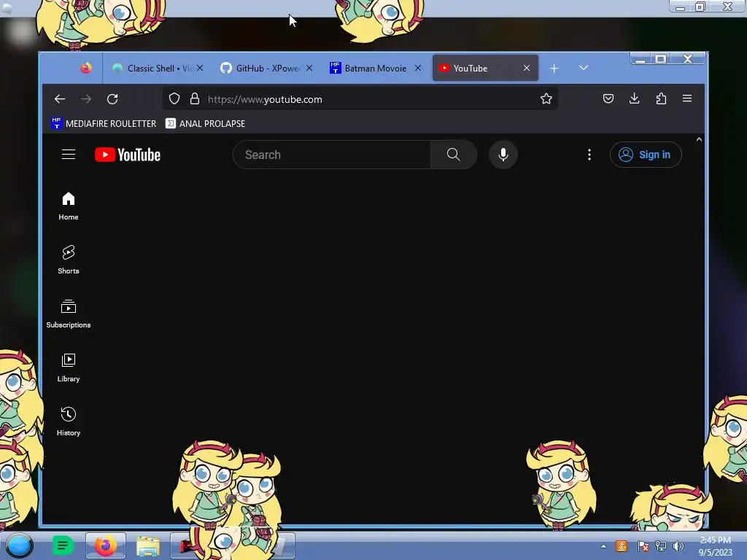The width and height of the screenshot is (747, 560).
Task: Open Firefox extensions menu
Action: pyautogui.click(x=661, y=98)
